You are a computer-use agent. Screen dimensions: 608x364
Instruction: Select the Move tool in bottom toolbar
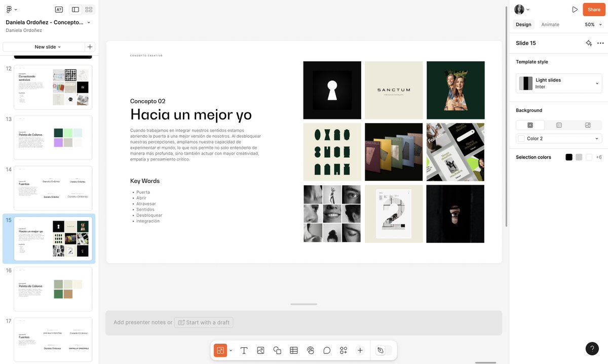click(220, 350)
